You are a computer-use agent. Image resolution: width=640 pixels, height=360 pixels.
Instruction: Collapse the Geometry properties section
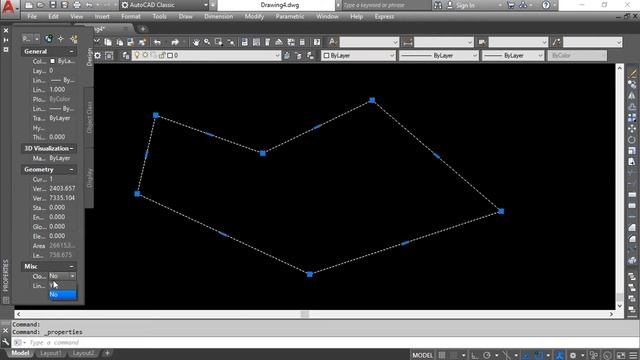(71, 169)
